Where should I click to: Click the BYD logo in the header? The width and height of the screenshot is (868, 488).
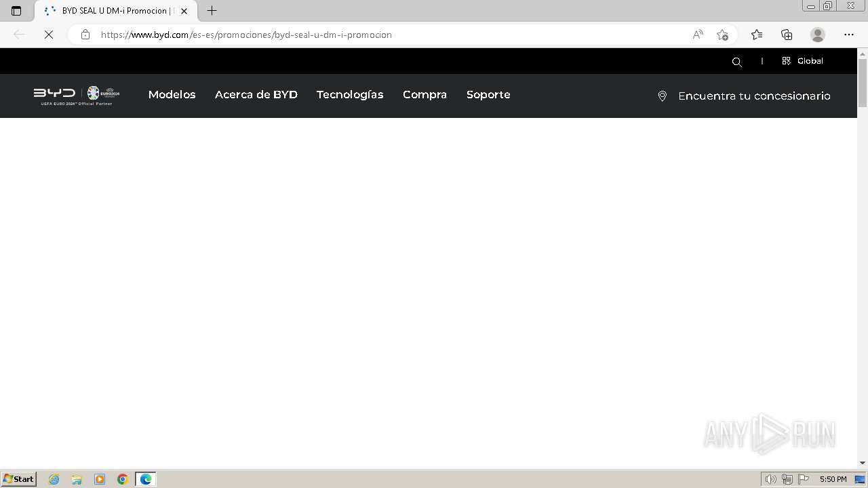(x=55, y=93)
